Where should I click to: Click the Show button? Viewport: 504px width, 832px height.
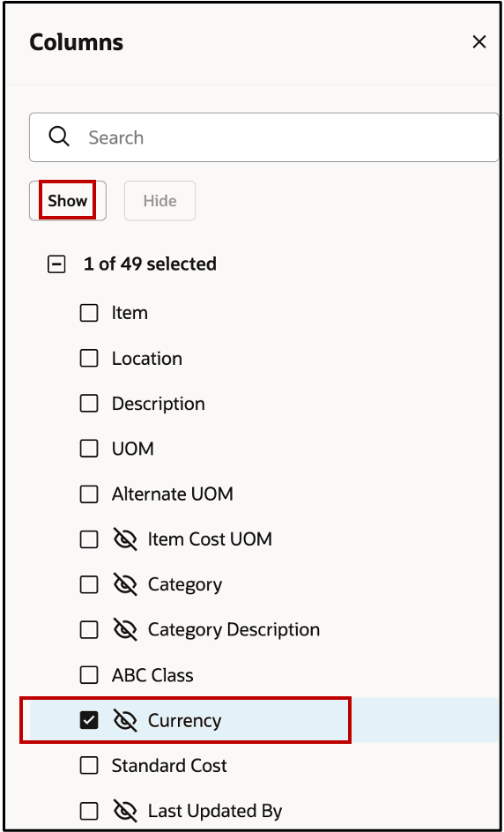68,201
